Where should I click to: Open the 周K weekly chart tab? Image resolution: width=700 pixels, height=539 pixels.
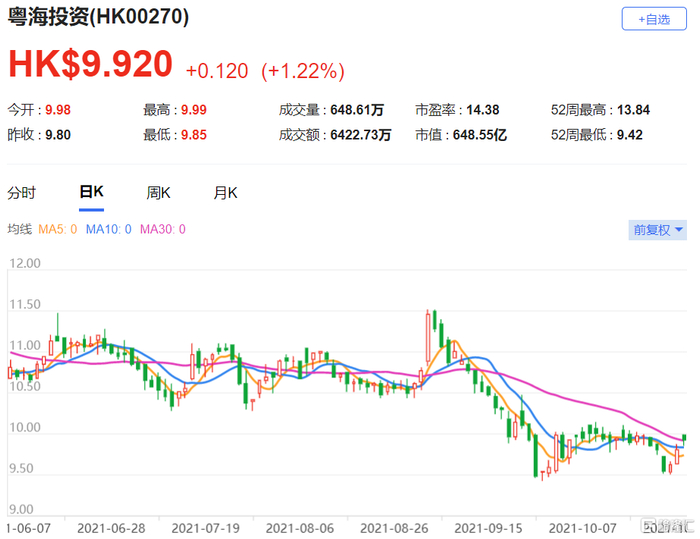pyautogui.click(x=158, y=193)
